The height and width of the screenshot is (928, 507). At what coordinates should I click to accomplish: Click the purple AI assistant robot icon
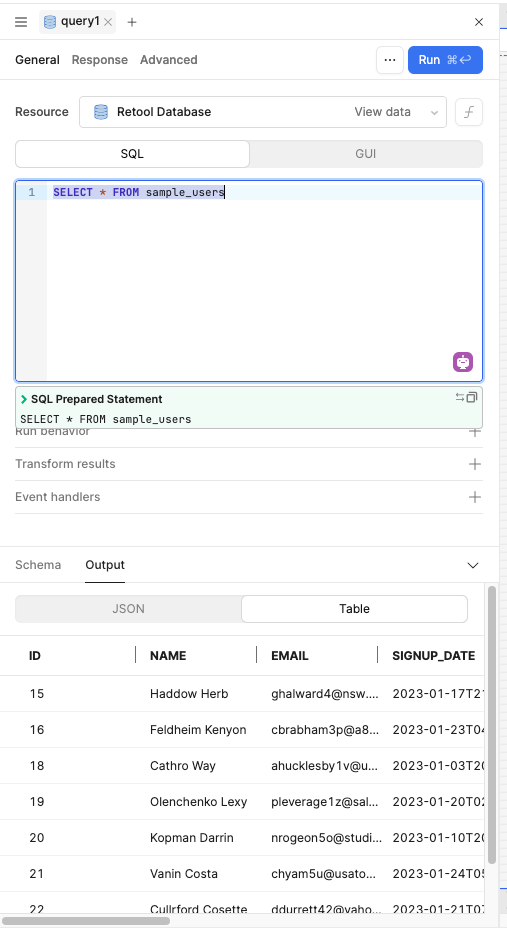pos(463,362)
